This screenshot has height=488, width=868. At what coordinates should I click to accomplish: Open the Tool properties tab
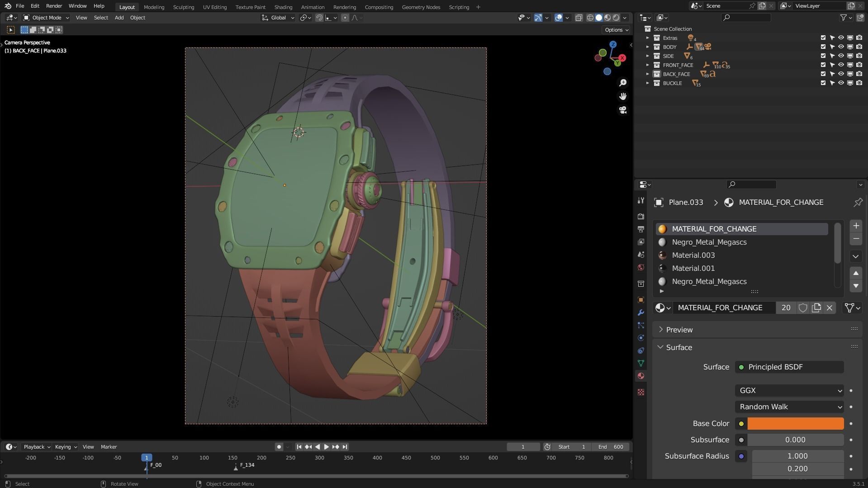click(x=640, y=200)
